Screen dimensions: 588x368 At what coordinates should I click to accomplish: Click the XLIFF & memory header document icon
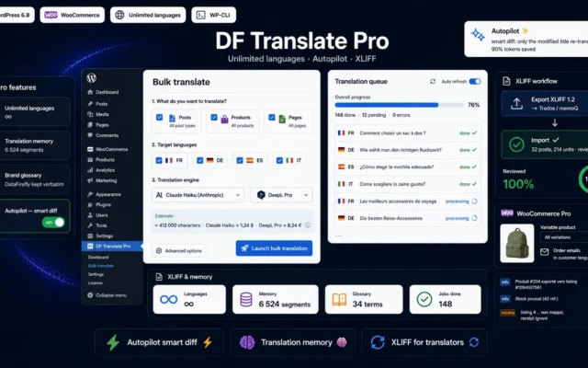point(159,277)
